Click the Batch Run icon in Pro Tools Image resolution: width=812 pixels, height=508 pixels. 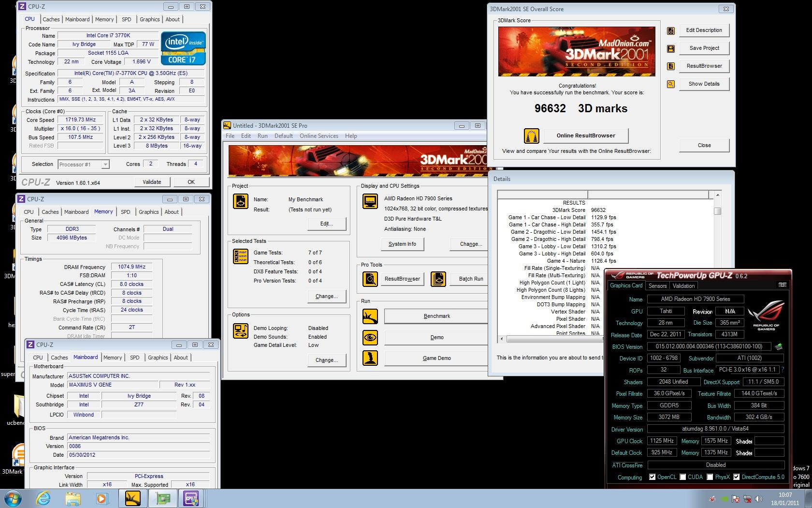point(438,279)
